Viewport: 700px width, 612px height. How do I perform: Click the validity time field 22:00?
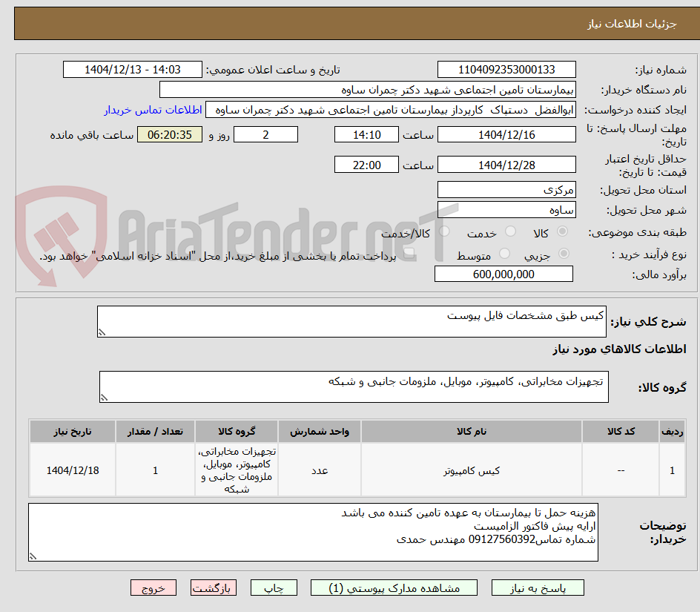(366, 165)
